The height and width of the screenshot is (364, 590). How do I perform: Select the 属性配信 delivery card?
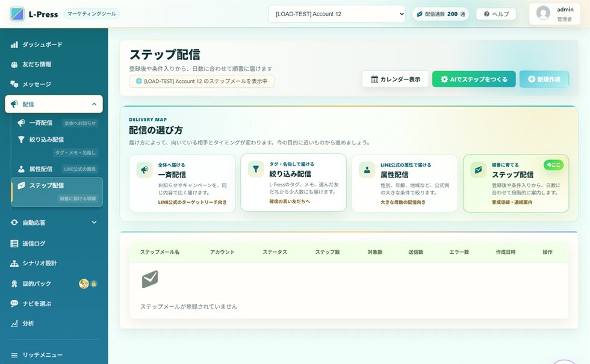click(x=405, y=183)
